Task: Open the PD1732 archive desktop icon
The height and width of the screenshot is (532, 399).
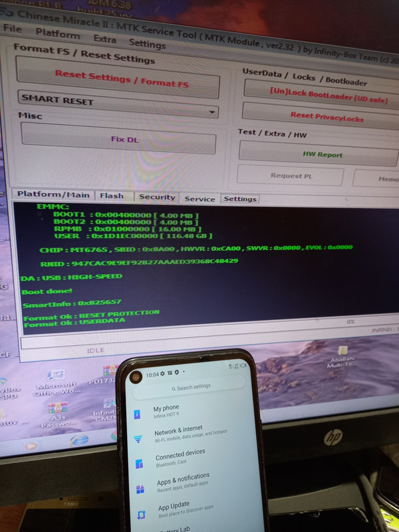Action: pos(104,375)
